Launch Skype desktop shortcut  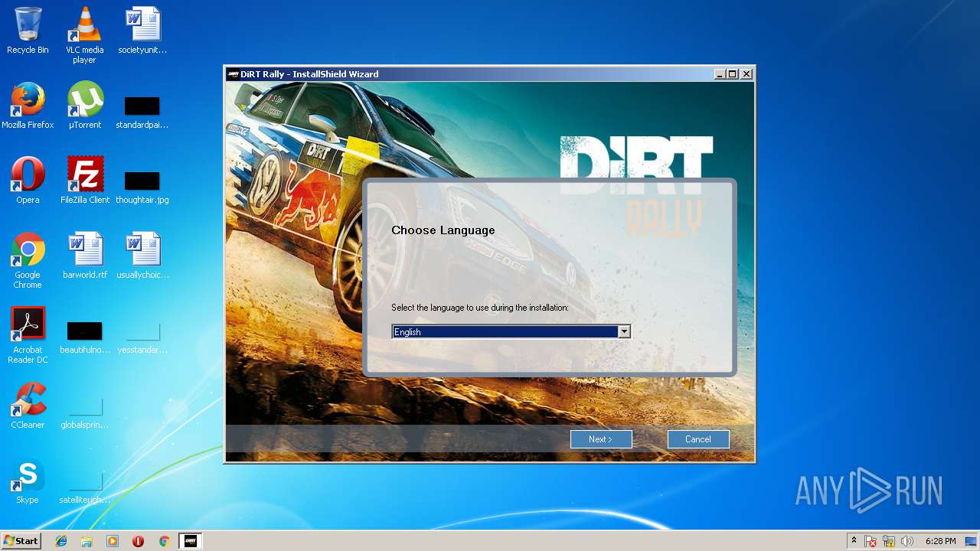[28, 481]
